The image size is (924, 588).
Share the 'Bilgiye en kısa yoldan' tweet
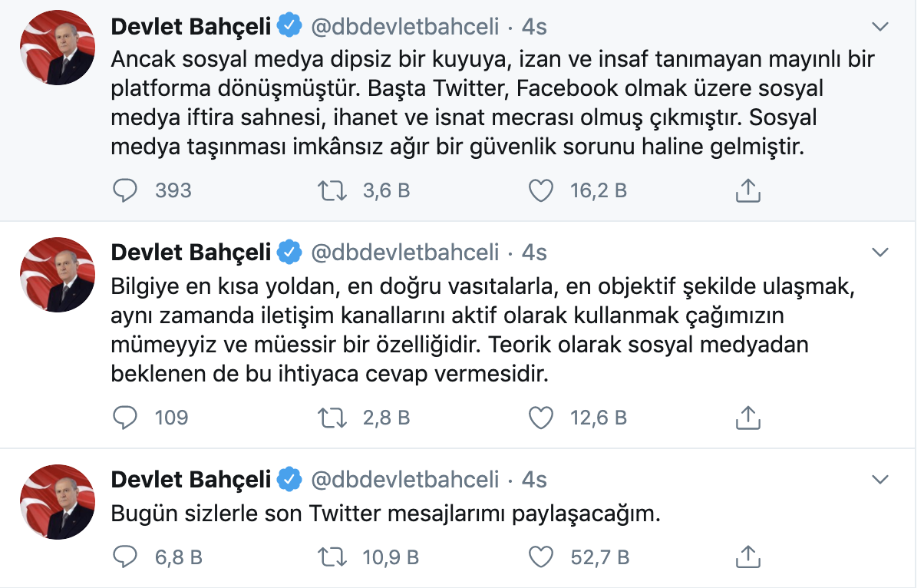(747, 418)
